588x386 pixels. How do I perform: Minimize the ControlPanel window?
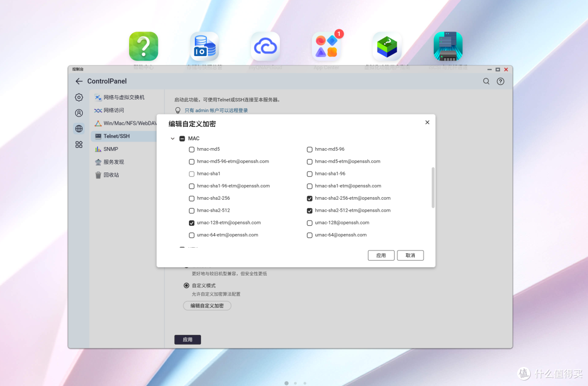pyautogui.click(x=489, y=69)
